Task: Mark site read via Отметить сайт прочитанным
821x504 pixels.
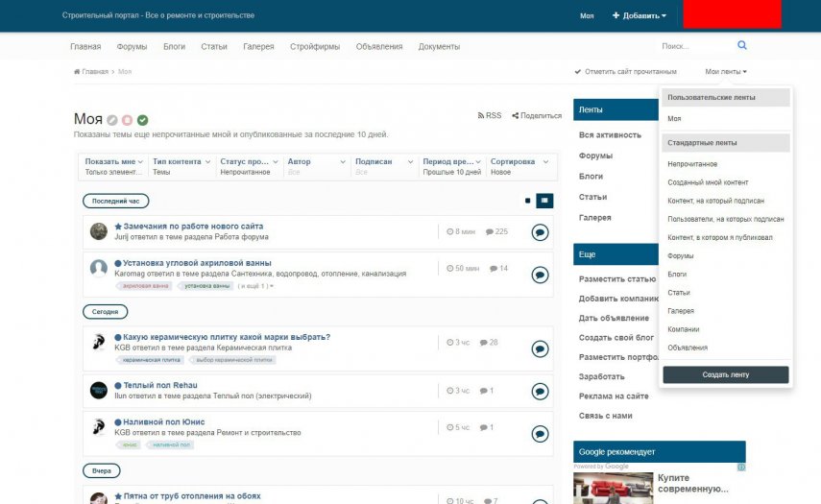Action: click(x=625, y=72)
